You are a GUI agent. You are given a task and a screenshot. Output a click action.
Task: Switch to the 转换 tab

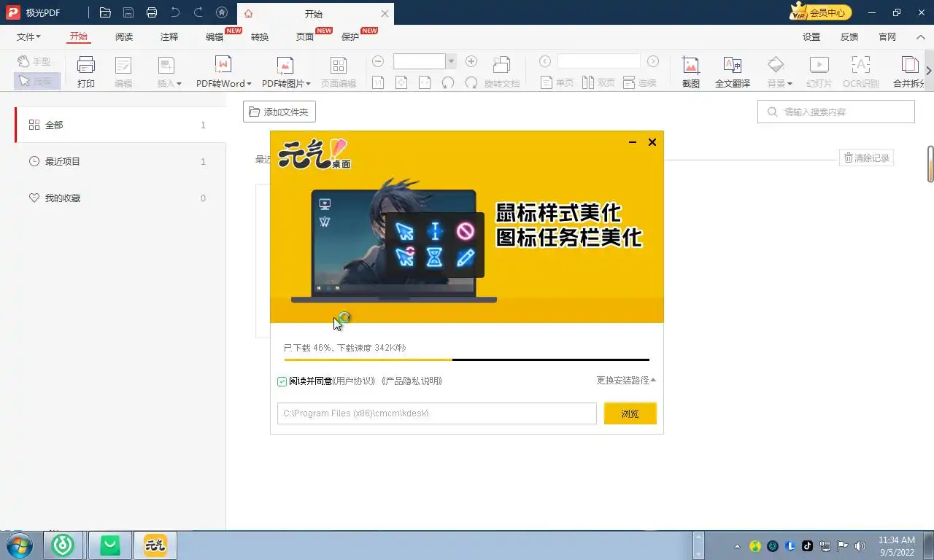click(x=260, y=36)
